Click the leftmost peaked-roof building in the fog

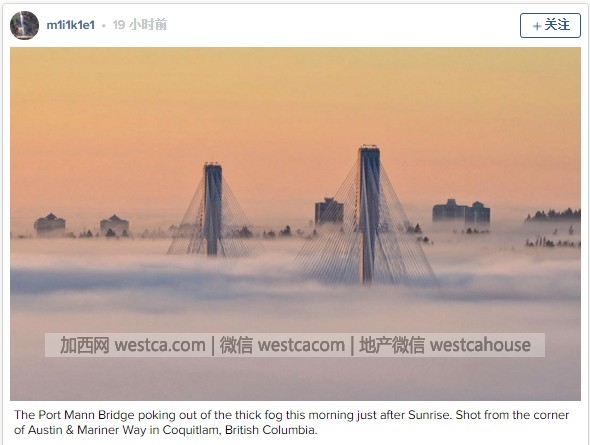coord(50,224)
